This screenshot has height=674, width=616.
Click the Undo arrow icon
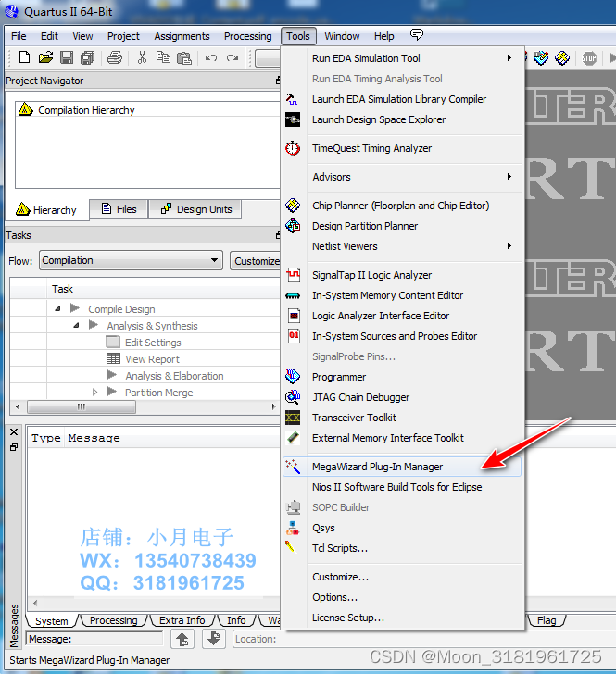click(x=211, y=57)
